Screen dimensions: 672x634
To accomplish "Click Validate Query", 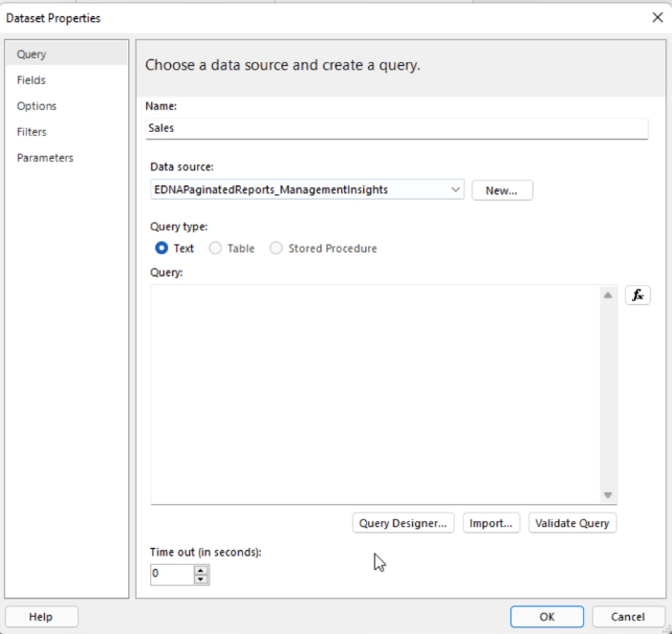I will point(573,523).
